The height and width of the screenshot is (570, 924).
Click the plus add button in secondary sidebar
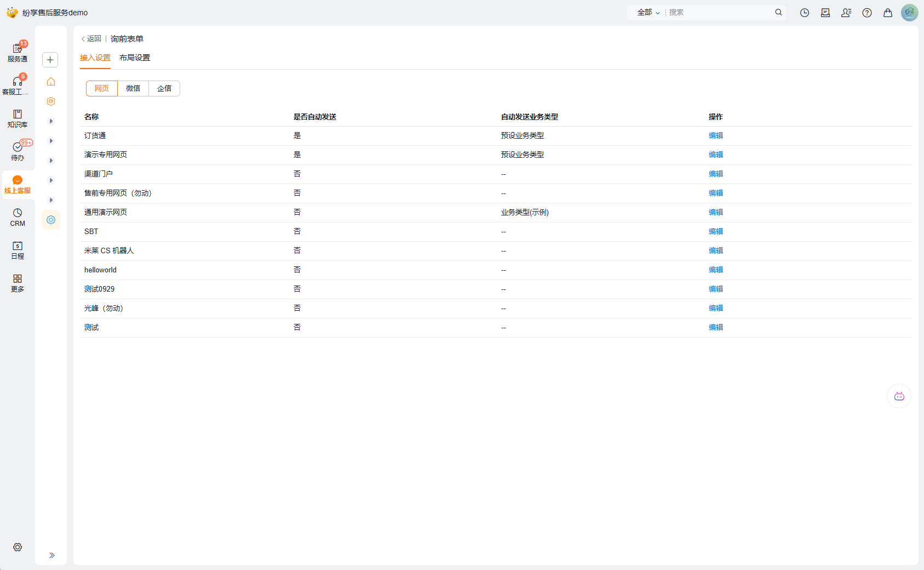click(x=50, y=60)
